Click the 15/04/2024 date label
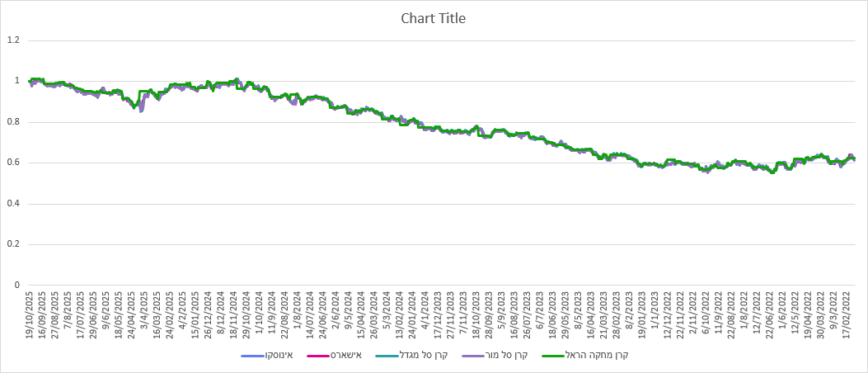 (x=362, y=314)
